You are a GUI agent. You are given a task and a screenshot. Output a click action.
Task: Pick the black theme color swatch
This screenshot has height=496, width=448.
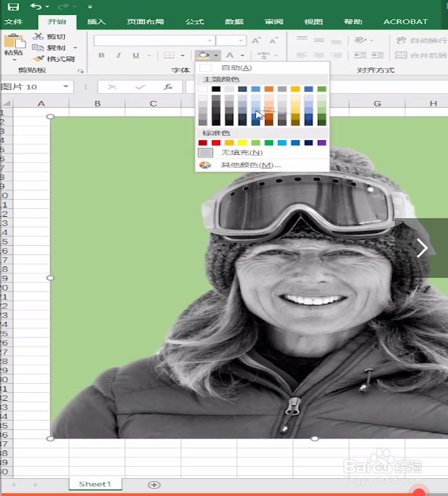(x=216, y=90)
